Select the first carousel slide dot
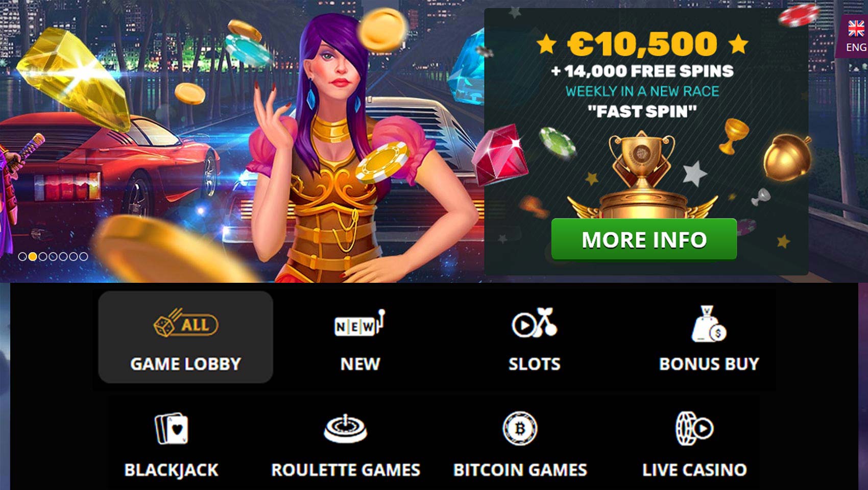The image size is (868, 490). tap(22, 257)
